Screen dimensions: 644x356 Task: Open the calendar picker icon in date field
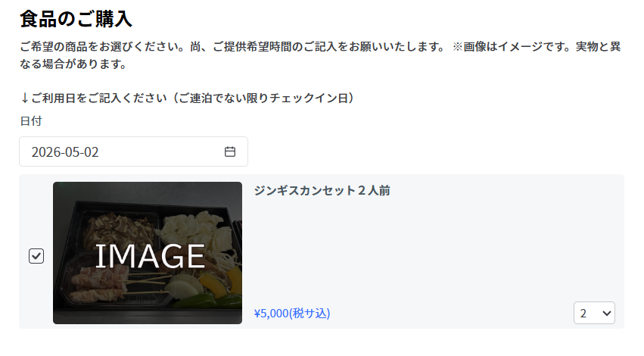[230, 151]
